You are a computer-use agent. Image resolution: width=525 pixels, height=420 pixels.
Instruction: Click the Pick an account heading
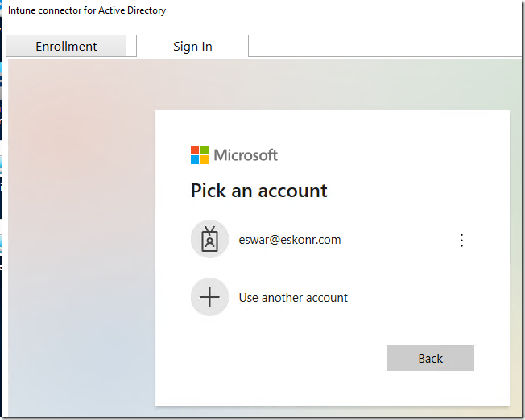pos(258,191)
